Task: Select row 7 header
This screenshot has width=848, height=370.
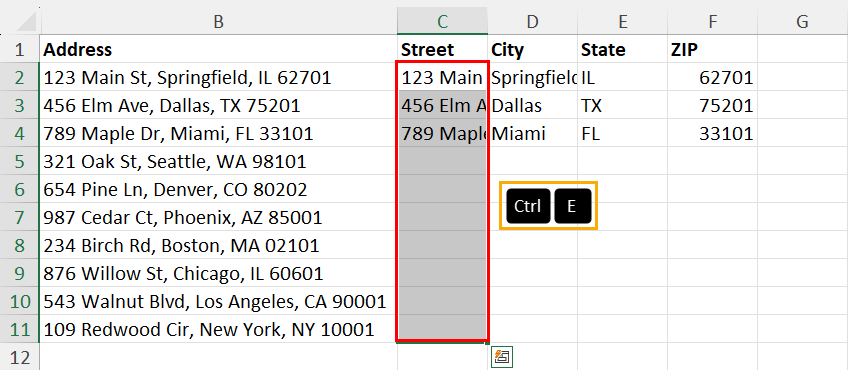Action: [19, 217]
